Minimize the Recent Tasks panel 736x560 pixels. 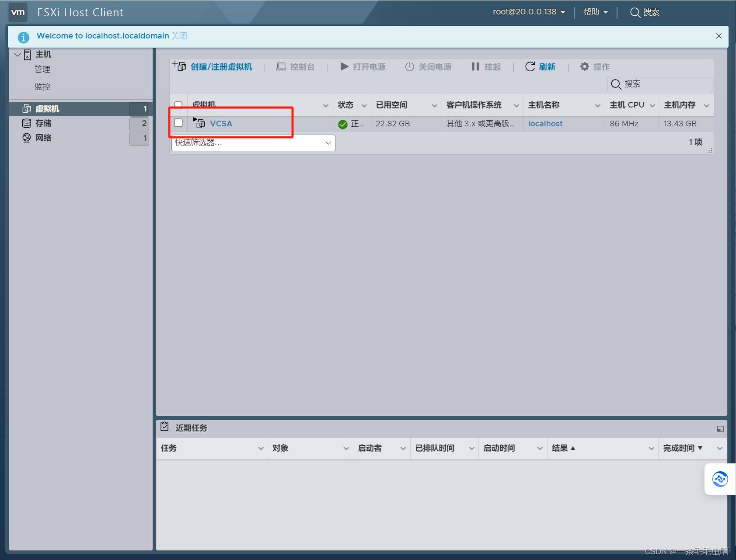(x=720, y=429)
